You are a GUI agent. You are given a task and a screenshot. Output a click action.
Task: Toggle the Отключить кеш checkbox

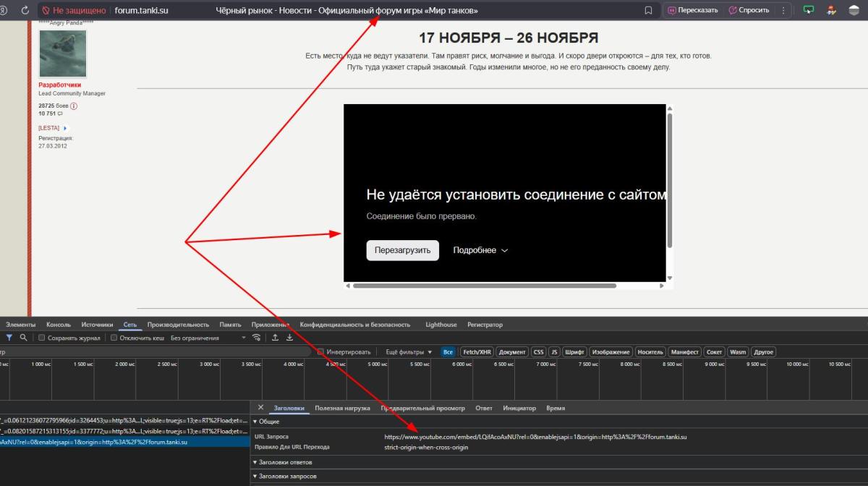pyautogui.click(x=114, y=338)
